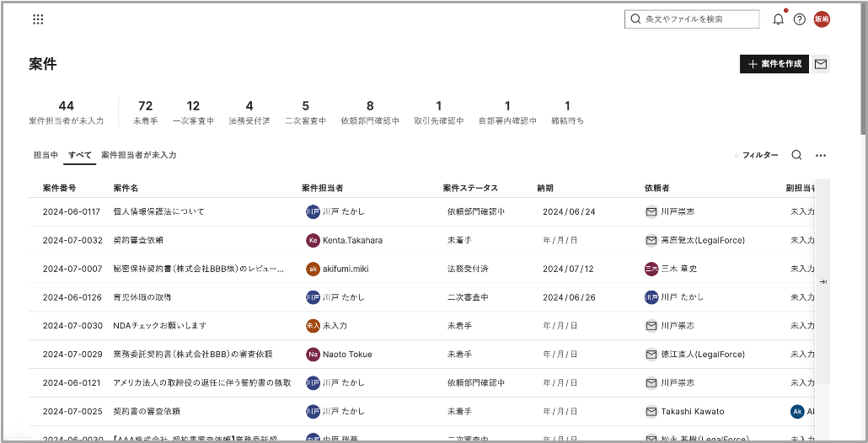The width and height of the screenshot is (868, 443).
Task: Click Naoto Tokue's Na avatar
Action: click(x=313, y=355)
